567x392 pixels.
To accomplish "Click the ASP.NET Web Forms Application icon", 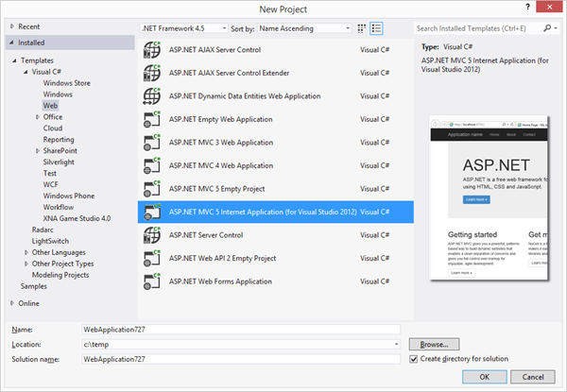I will (152, 281).
